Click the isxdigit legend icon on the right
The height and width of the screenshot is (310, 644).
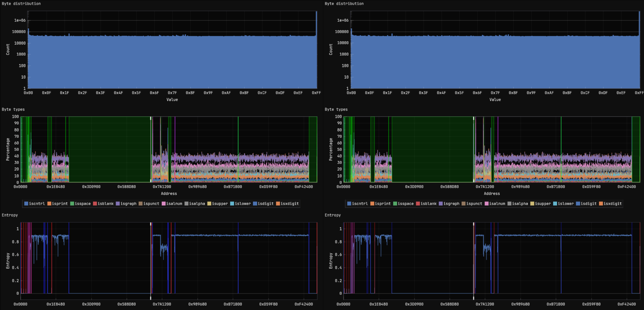click(x=601, y=204)
